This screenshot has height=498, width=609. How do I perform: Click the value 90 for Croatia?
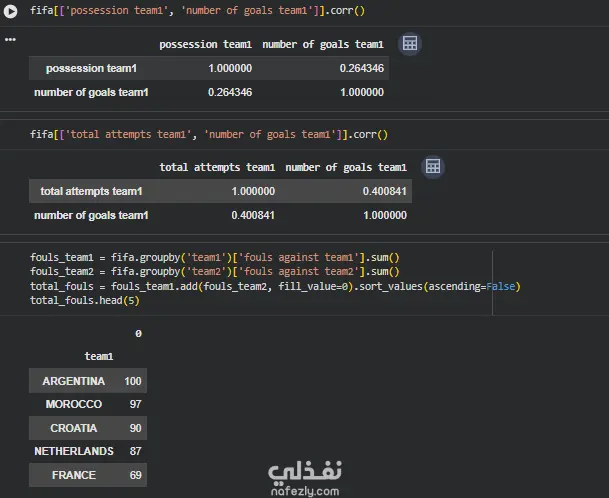tap(136, 428)
